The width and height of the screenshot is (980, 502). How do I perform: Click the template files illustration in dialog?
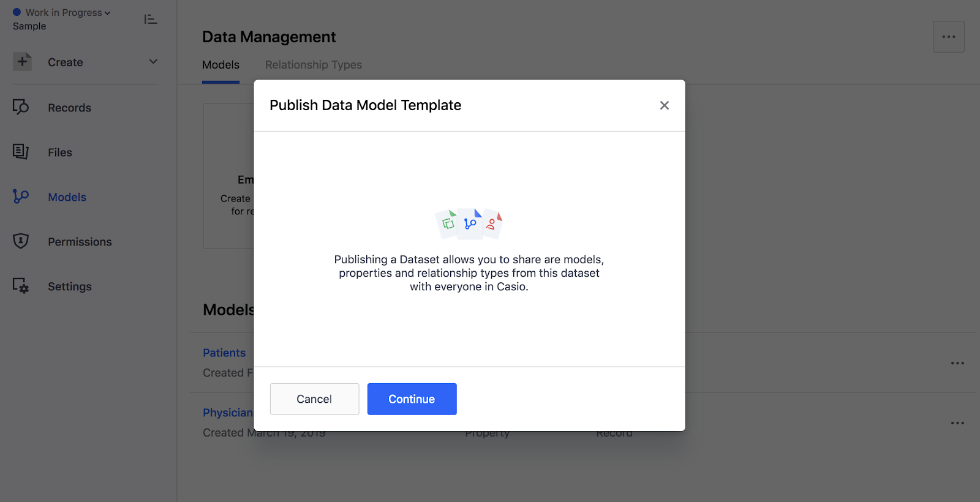[x=469, y=223]
